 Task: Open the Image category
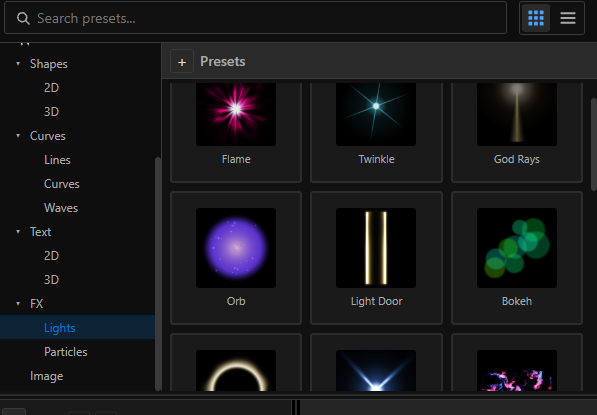click(x=46, y=376)
